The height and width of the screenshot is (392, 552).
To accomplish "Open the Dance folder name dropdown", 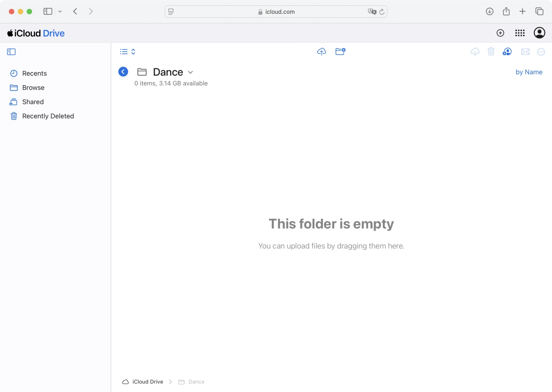I will (x=190, y=72).
